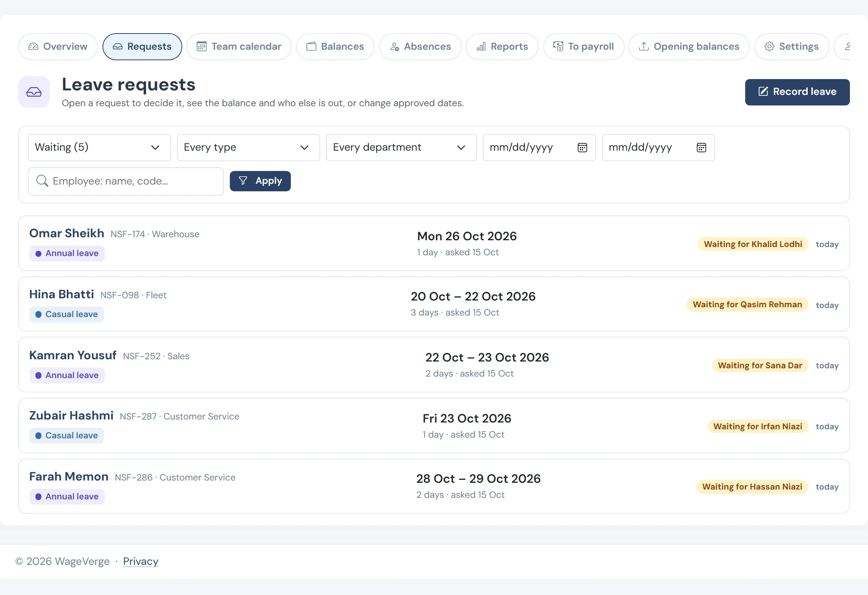
Task: Click the Waiting for Sana Dar badge
Action: tap(760, 365)
